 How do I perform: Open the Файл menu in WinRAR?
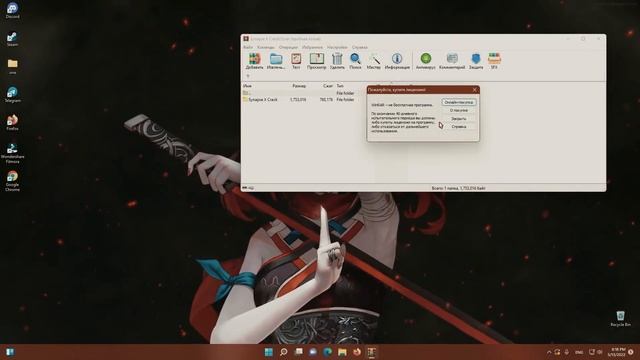click(248, 47)
